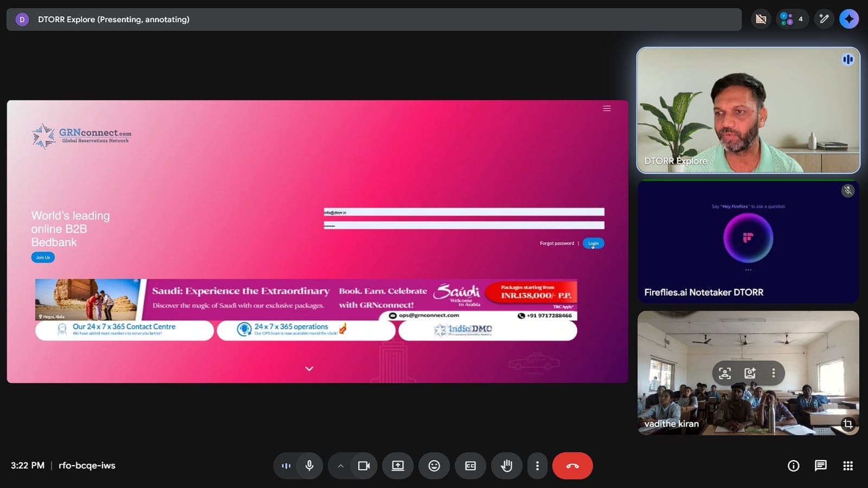Turn off the camera
This screenshot has width=868, height=488.
[363, 466]
